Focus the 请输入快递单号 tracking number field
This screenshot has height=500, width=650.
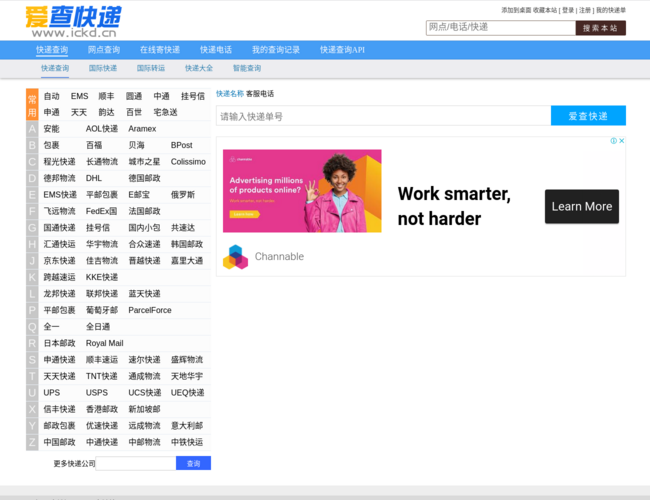click(x=383, y=116)
